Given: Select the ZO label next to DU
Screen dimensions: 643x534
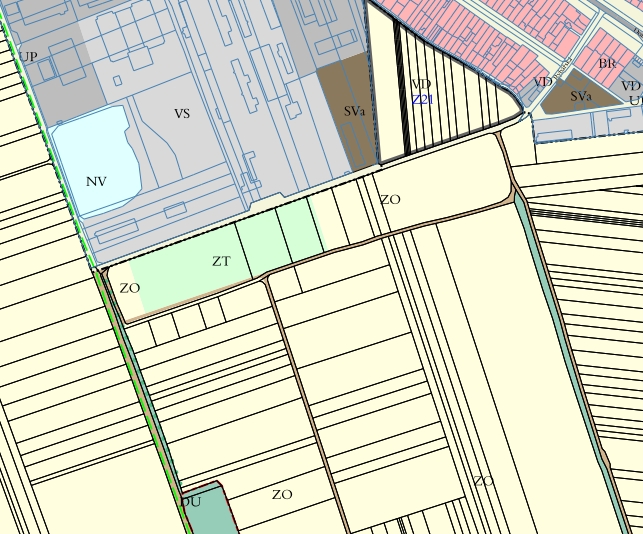Looking at the screenshot, I should pyautogui.click(x=282, y=495).
